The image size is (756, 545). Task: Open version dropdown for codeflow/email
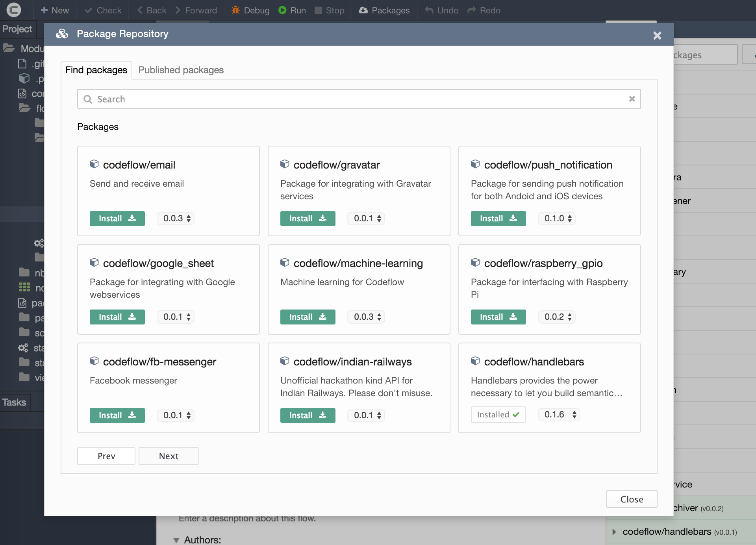pos(176,219)
